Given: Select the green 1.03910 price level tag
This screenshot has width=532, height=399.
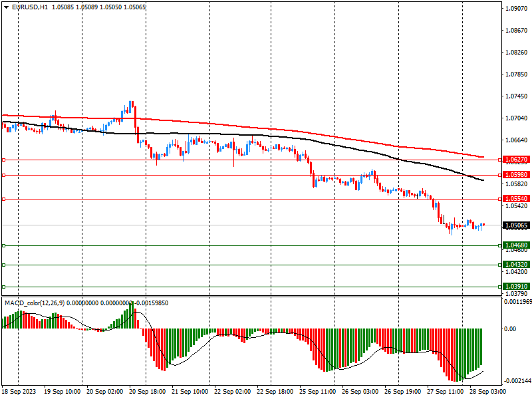Looking at the screenshot, I should pyautogui.click(x=516, y=287).
